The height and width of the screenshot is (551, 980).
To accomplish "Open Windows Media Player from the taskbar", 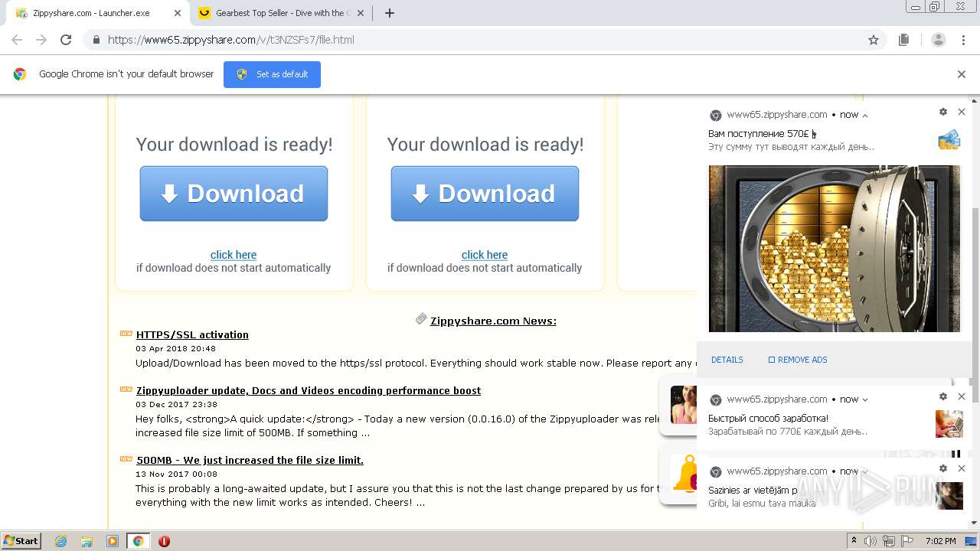I will pos(113,541).
